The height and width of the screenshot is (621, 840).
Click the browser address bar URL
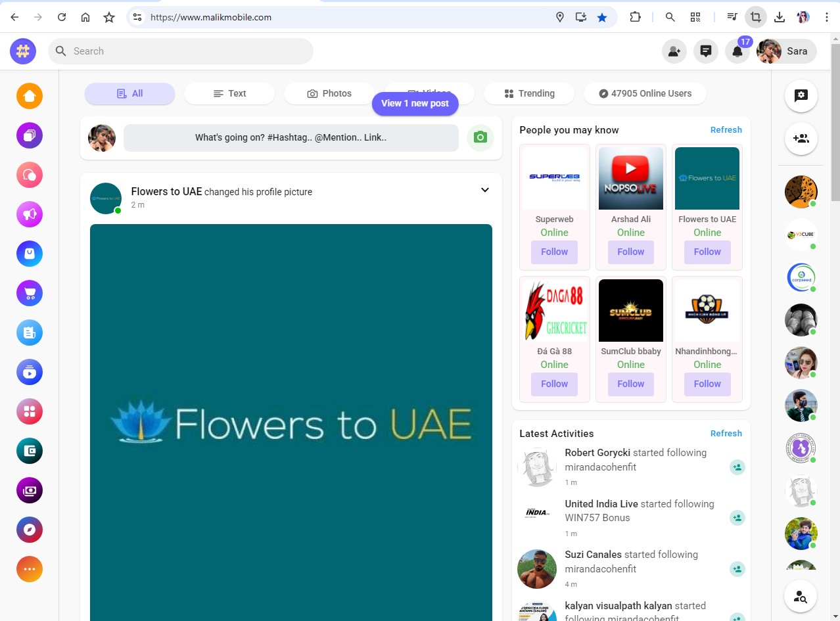coord(211,17)
